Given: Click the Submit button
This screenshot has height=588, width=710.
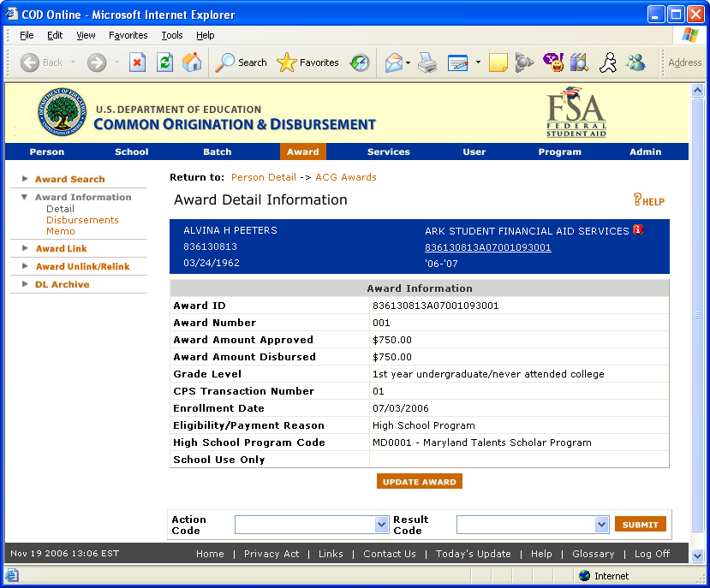Looking at the screenshot, I should click(640, 525).
